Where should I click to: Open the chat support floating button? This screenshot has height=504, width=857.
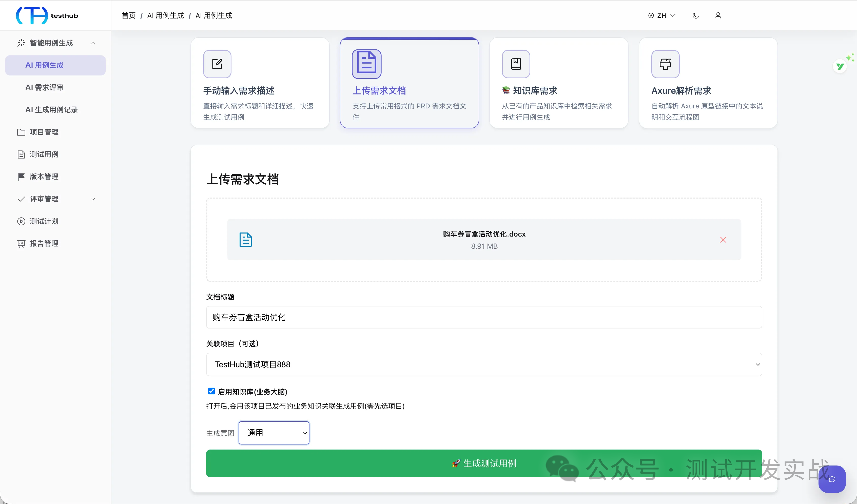click(x=832, y=479)
